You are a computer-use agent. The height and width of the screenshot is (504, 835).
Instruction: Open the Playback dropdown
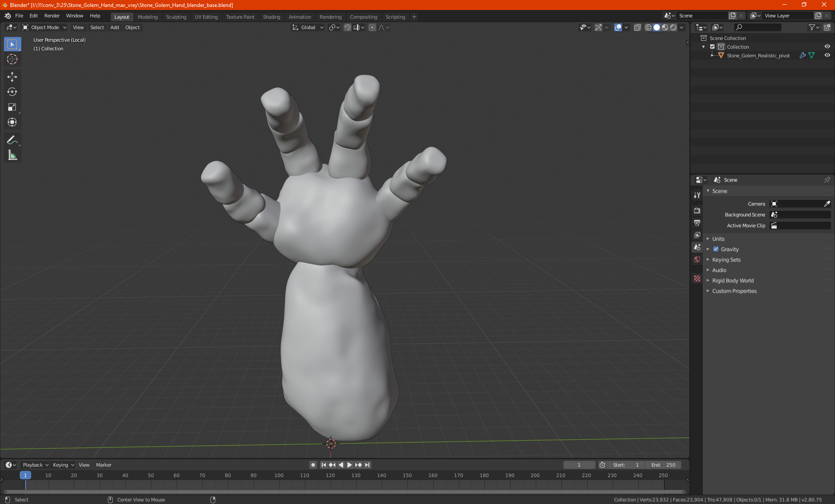click(35, 465)
